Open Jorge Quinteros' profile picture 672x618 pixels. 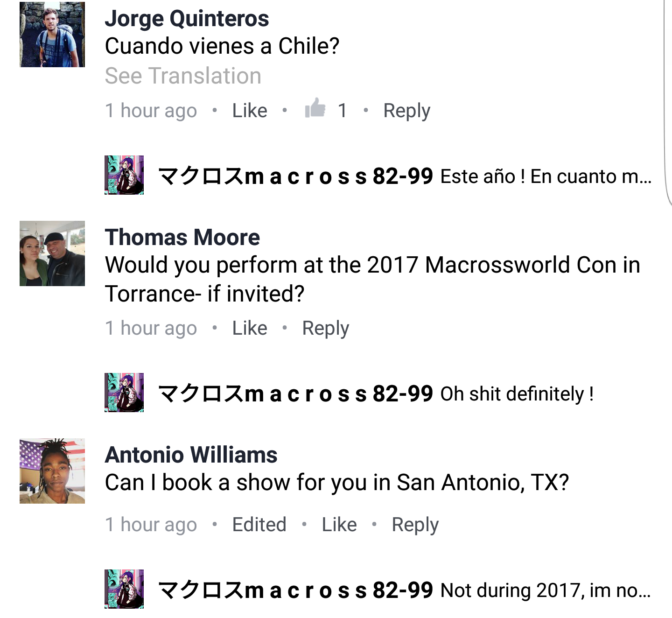pyautogui.click(x=52, y=35)
